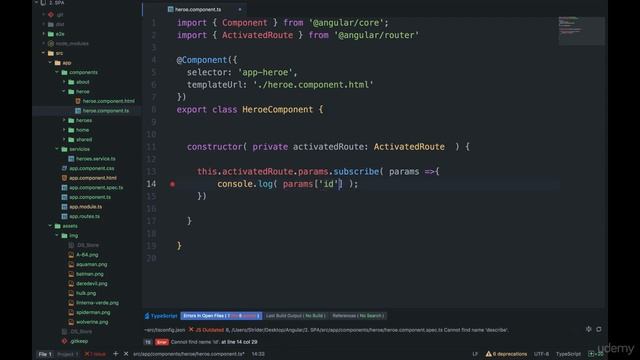
Task: Open heroe.component.html in the tree
Action: coord(108,101)
